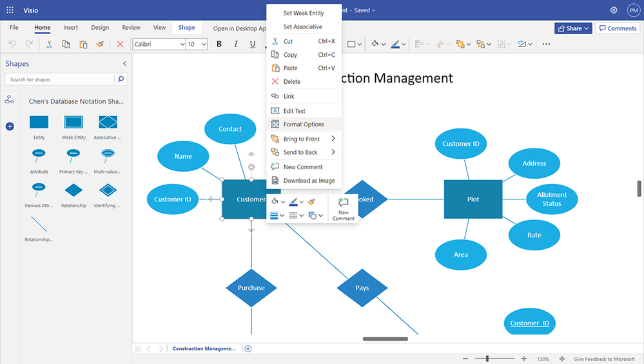Expand Bring to Front submenu arrow
Viewport: 644px width, 364px height.
pyautogui.click(x=333, y=139)
